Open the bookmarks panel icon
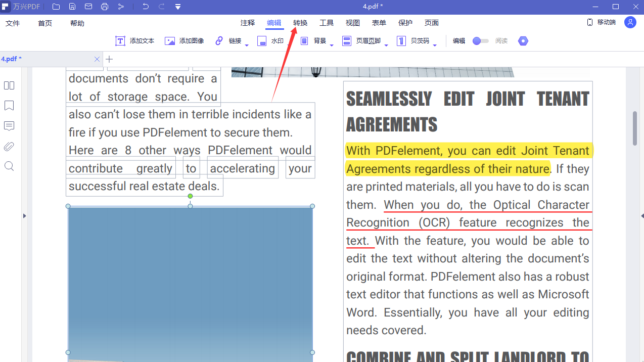 [9, 106]
